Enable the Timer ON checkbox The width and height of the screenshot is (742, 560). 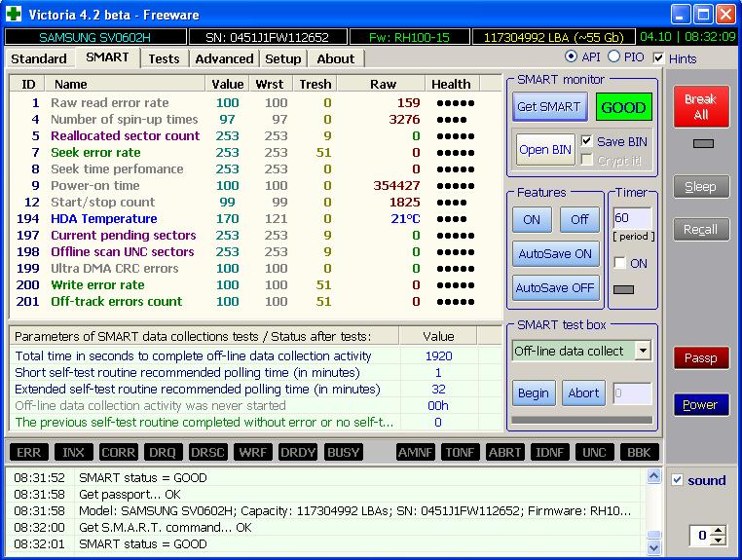[x=619, y=263]
